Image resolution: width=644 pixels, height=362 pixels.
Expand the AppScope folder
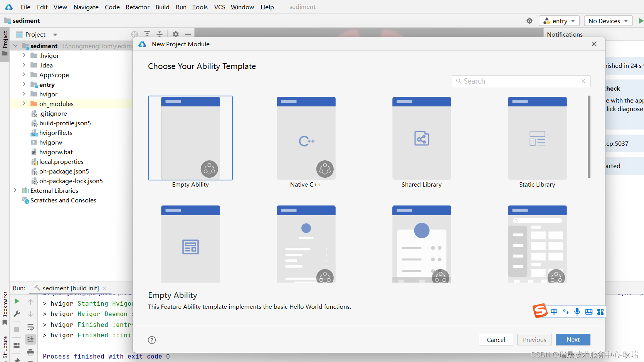pos(24,75)
